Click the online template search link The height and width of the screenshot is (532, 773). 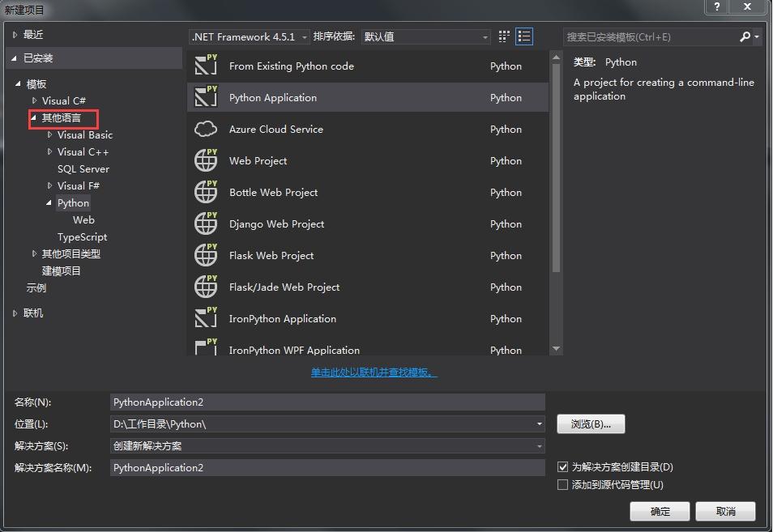[x=374, y=372]
